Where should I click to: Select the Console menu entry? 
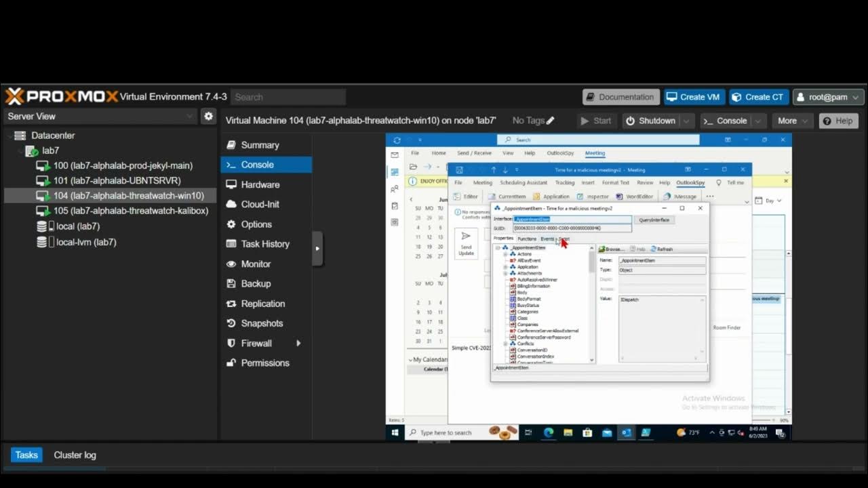266,165
